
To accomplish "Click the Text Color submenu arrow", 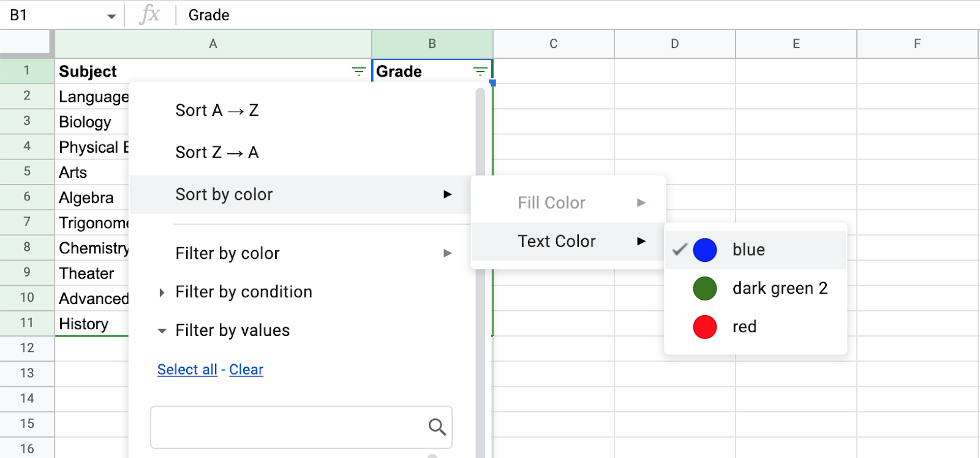I will [641, 241].
